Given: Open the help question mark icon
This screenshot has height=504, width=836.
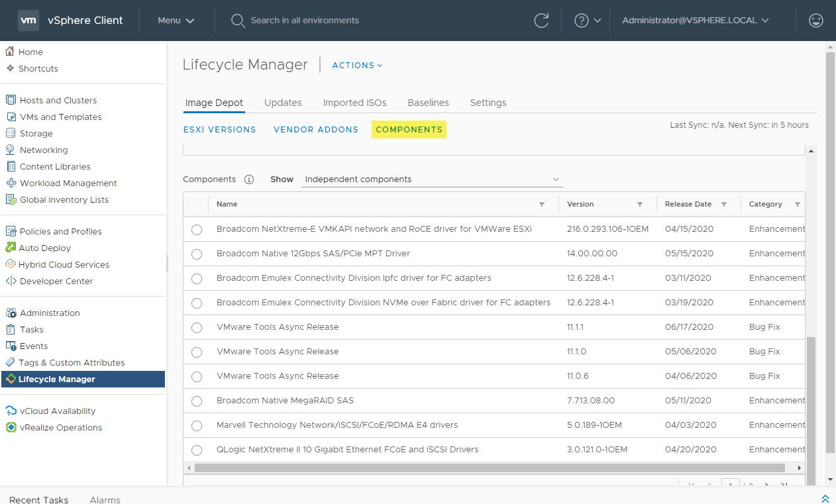Looking at the screenshot, I should click(582, 21).
